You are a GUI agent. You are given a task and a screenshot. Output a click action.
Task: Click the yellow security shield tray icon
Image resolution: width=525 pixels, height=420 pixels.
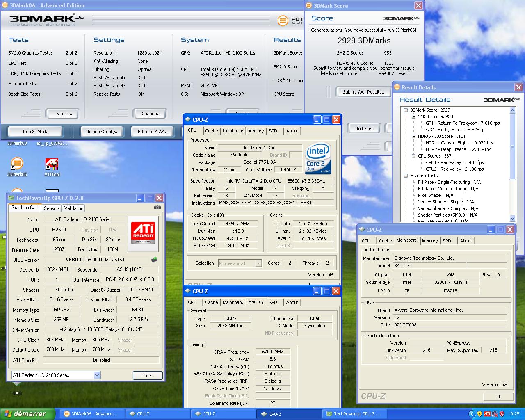pos(479,414)
